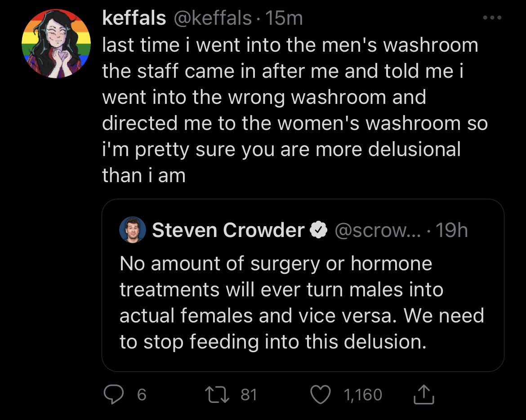View keffals rainbow profile avatar
This screenshot has width=526, height=420.
(x=56, y=44)
